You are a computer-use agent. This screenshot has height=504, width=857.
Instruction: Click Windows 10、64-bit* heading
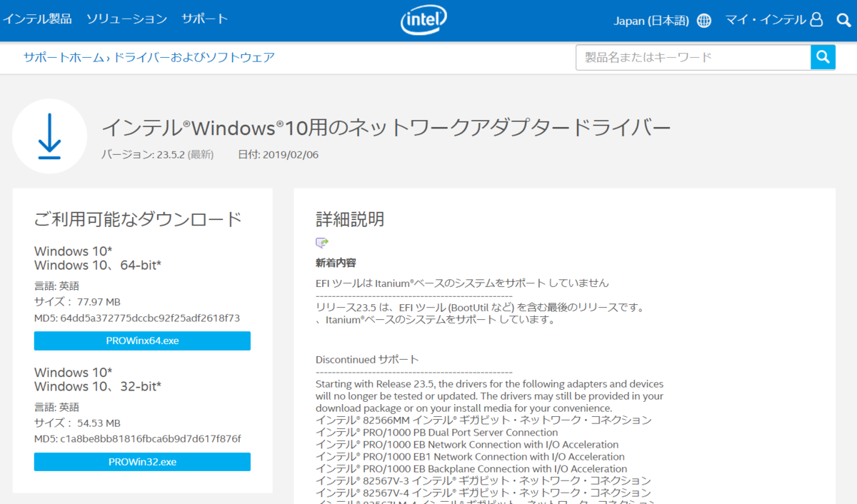(x=98, y=266)
